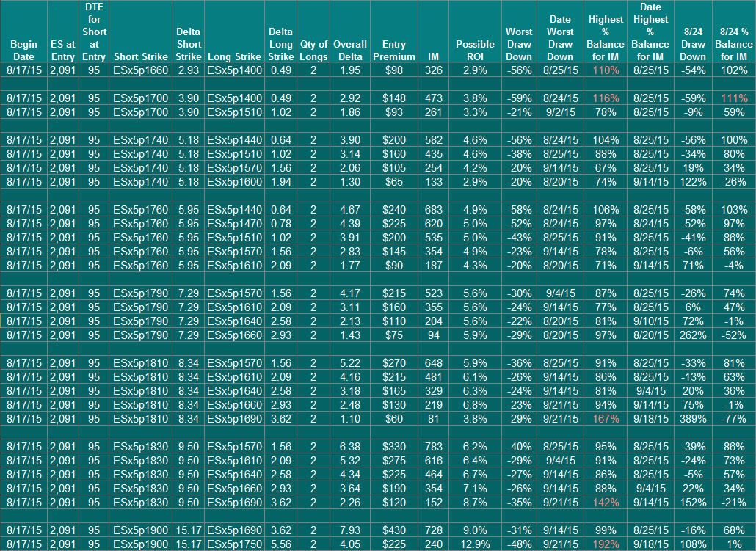Click the highest balance date '9/10/15'

pos(650,321)
